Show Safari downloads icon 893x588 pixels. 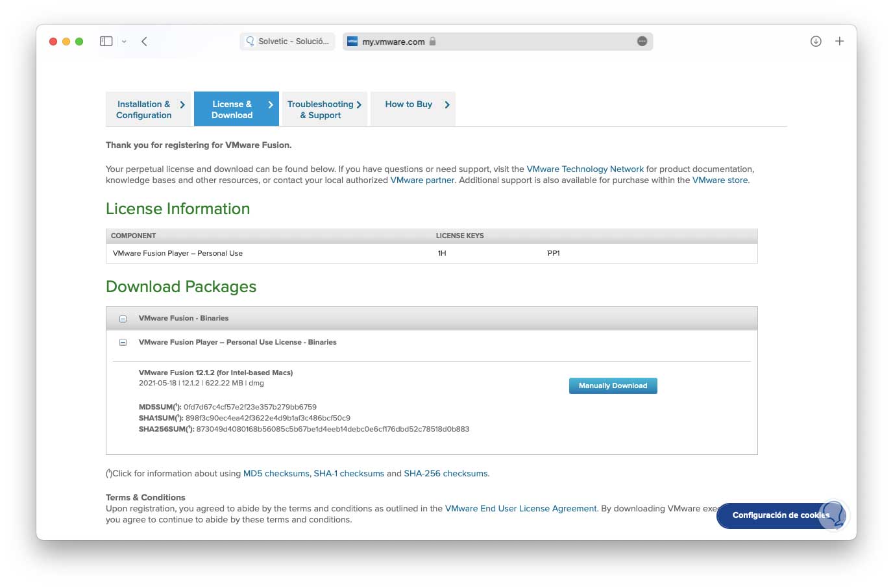point(816,42)
